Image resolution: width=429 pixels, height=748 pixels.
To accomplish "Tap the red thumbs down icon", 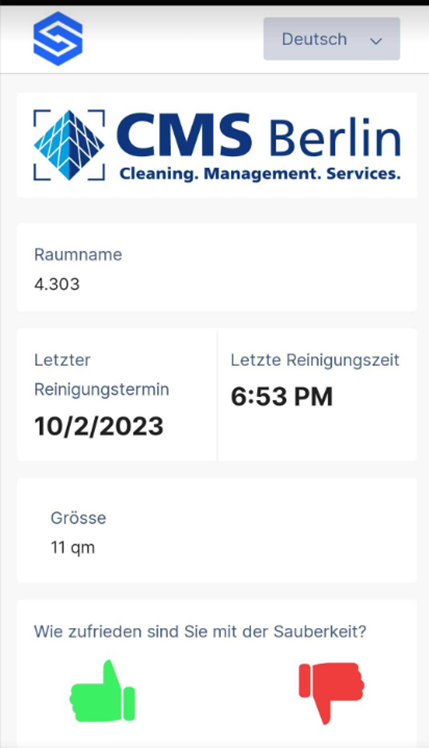I will pyautogui.click(x=332, y=693).
